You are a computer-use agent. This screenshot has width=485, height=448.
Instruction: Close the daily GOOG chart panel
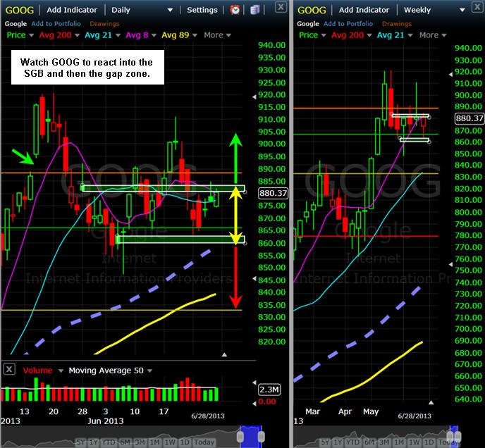281,7
